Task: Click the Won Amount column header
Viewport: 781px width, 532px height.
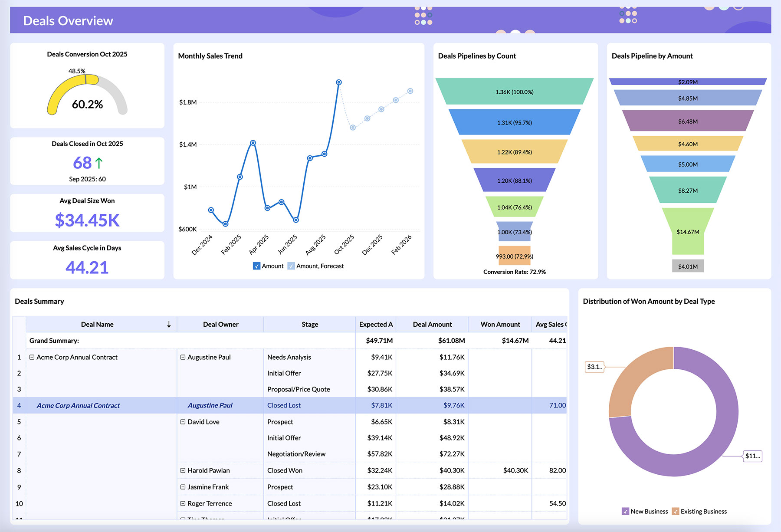Action: [500, 324]
